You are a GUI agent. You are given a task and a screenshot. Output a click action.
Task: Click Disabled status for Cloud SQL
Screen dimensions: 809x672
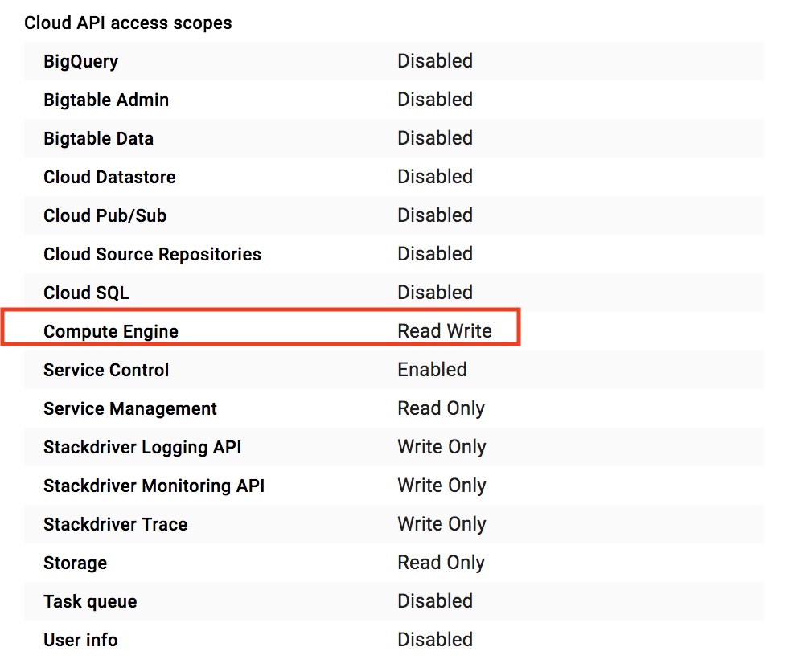click(435, 293)
